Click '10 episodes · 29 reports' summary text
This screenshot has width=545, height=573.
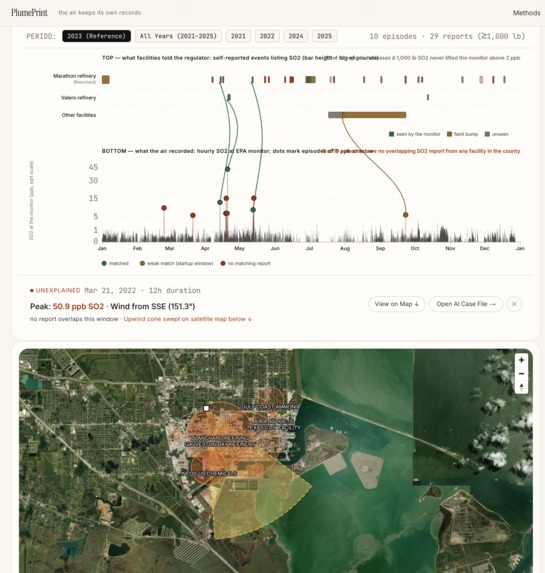447,36
